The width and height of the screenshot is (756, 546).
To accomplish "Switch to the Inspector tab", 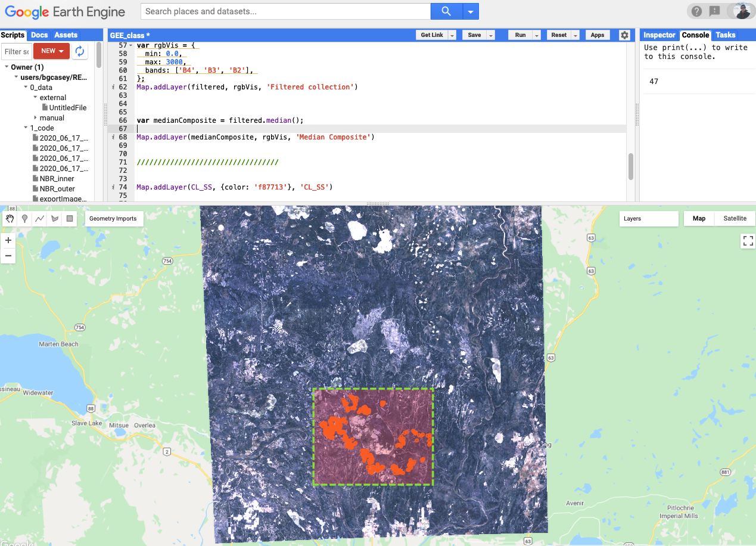I will [x=659, y=35].
